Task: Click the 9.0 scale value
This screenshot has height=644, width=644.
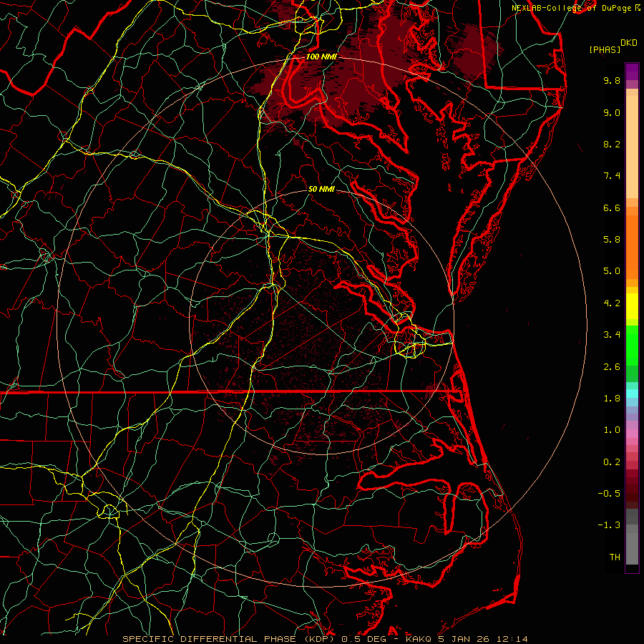Action: pos(612,112)
